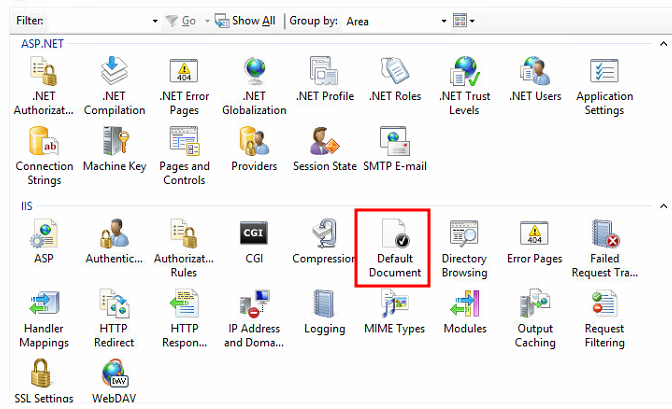This screenshot has height=409, width=672.
Task: Open the SMTP E-mail feature
Action: 395,150
